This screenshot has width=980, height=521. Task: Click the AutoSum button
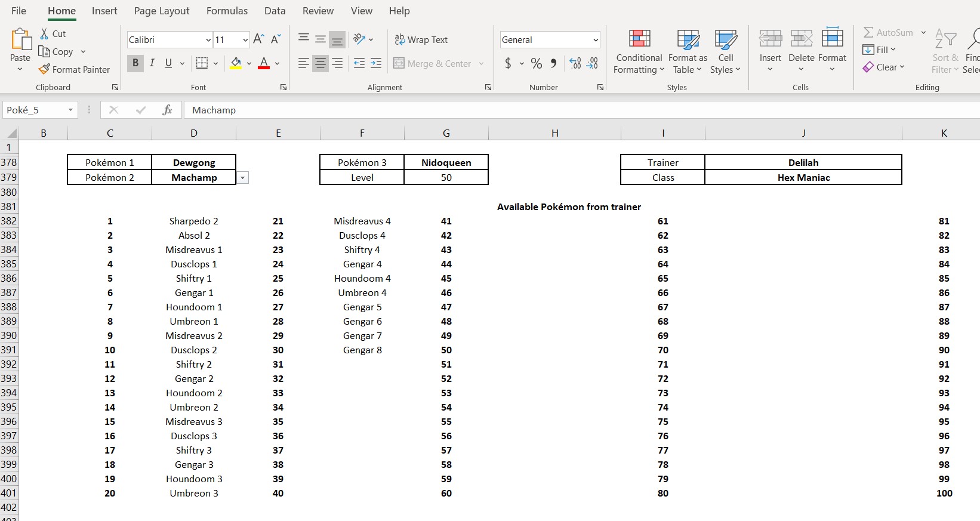[888, 32]
